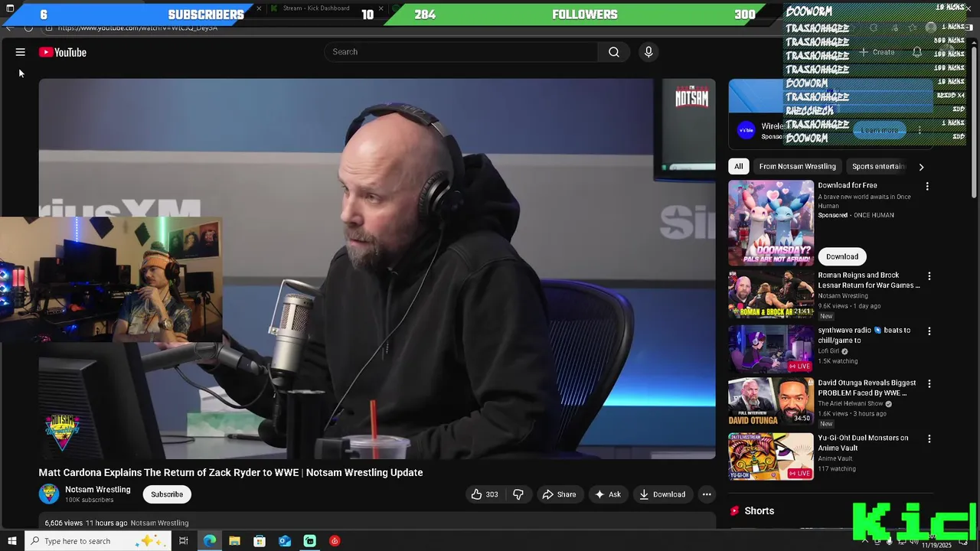Open the Notsam Wrestling channel avatar
This screenshot has width=980, height=551.
point(49,494)
